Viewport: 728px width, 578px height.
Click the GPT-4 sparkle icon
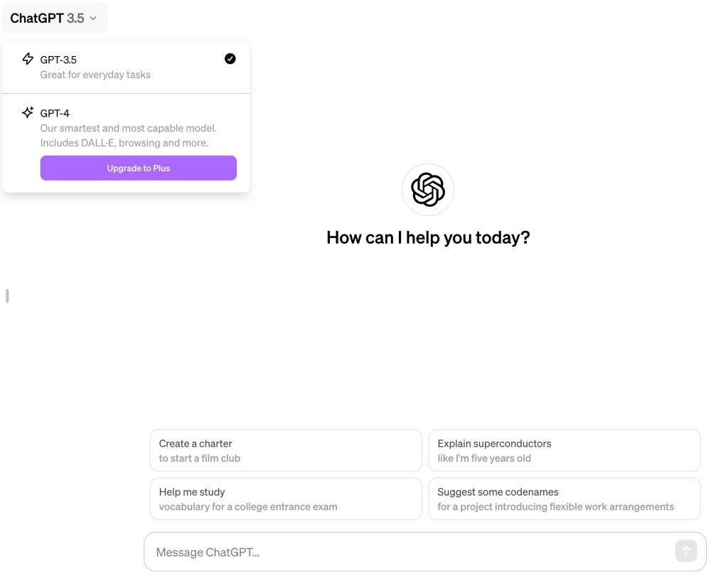28,112
